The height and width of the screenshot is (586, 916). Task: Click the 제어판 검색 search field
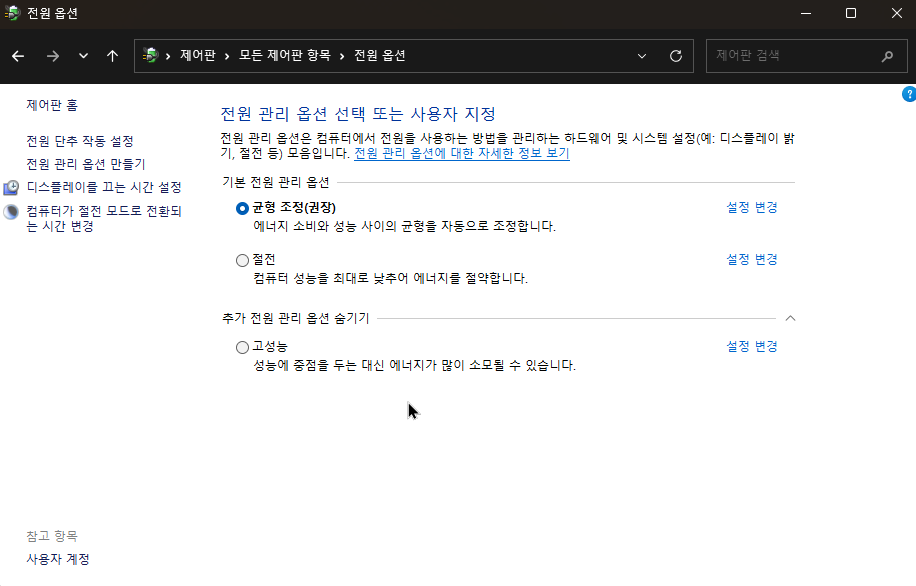click(806, 56)
